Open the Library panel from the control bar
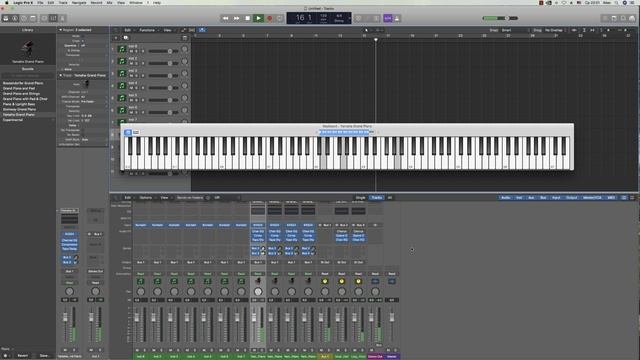The image size is (640, 360). click(6, 18)
